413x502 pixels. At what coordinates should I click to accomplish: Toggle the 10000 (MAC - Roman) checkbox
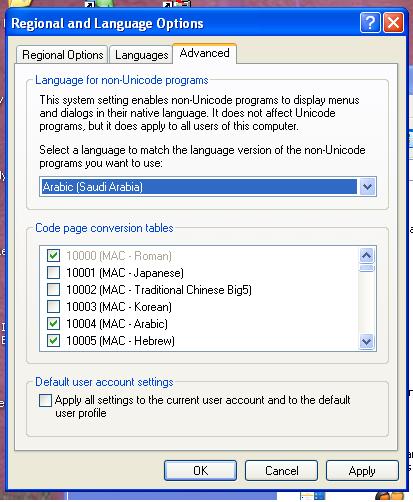pyautogui.click(x=53, y=256)
